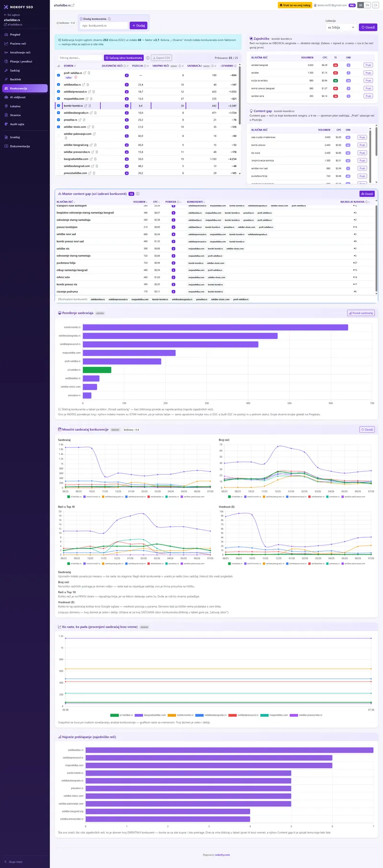Uncheck the selidbeubeogradu.rs checkbox

[x=59, y=113]
